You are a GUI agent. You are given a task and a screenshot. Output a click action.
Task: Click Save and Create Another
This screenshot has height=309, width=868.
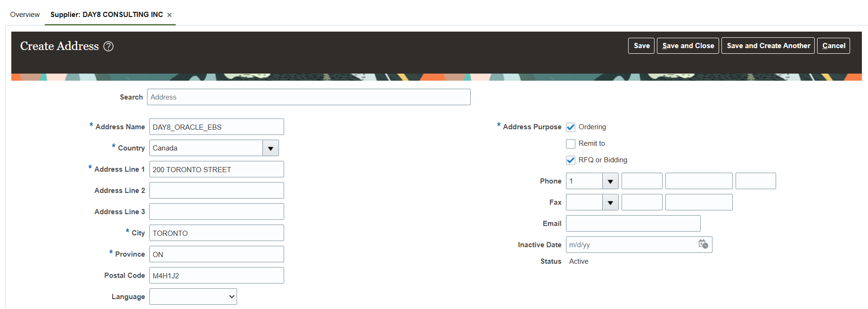click(768, 46)
